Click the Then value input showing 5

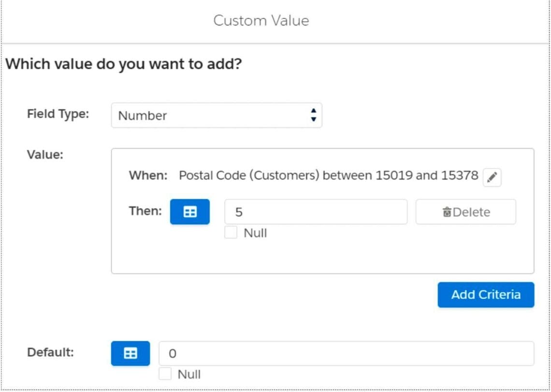pos(317,211)
